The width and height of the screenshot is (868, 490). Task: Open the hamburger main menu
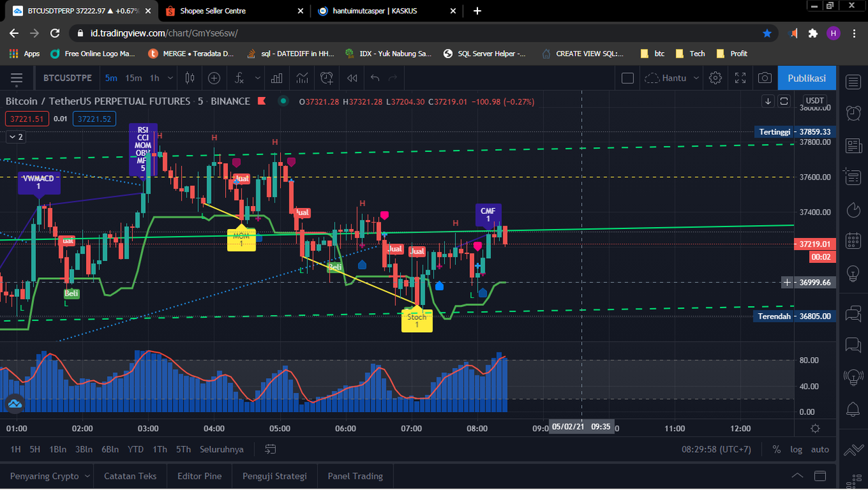tap(17, 78)
